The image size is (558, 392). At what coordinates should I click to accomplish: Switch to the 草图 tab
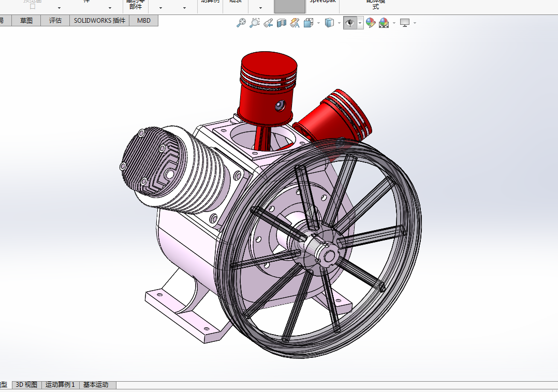pyautogui.click(x=26, y=21)
